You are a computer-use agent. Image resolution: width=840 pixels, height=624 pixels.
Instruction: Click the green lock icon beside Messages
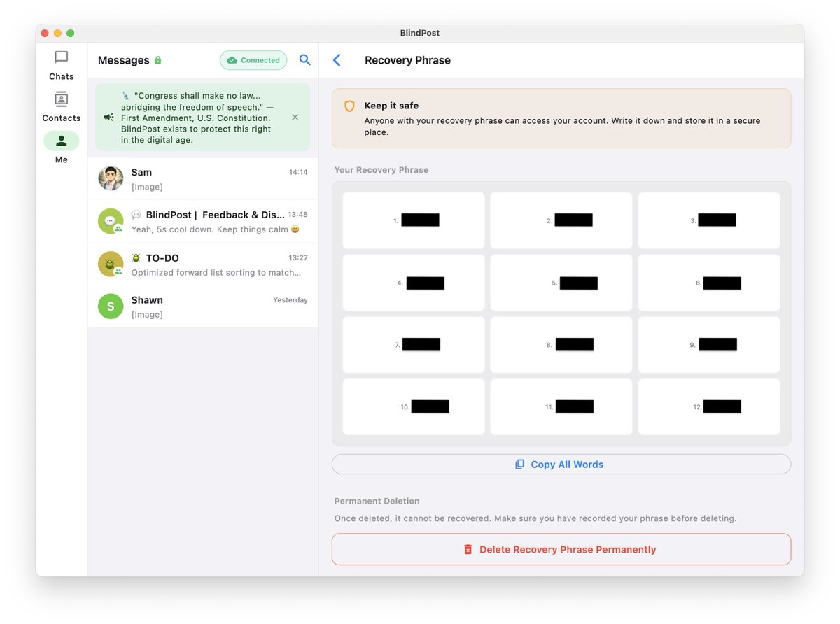[158, 60]
